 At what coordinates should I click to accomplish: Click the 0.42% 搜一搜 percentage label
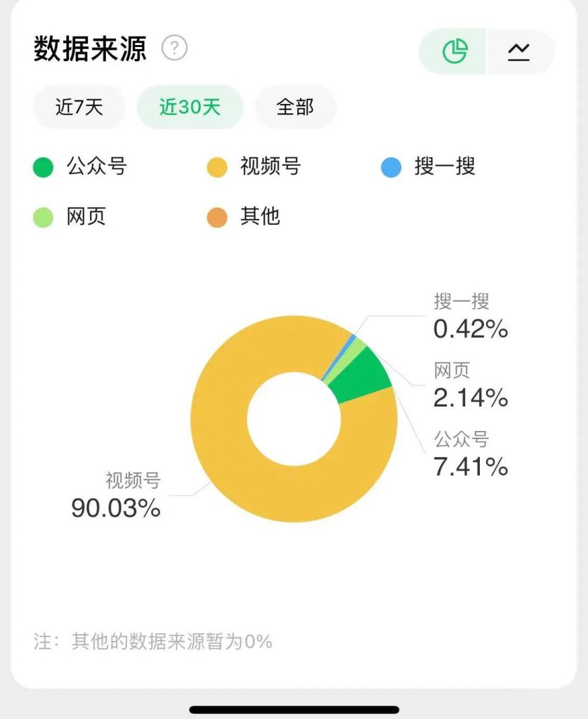tap(471, 329)
